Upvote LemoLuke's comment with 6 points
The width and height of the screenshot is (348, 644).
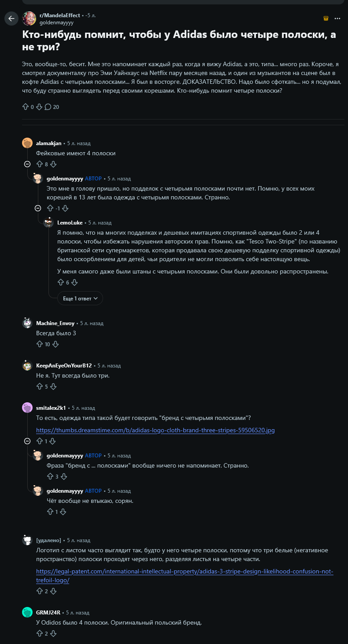pos(61,282)
